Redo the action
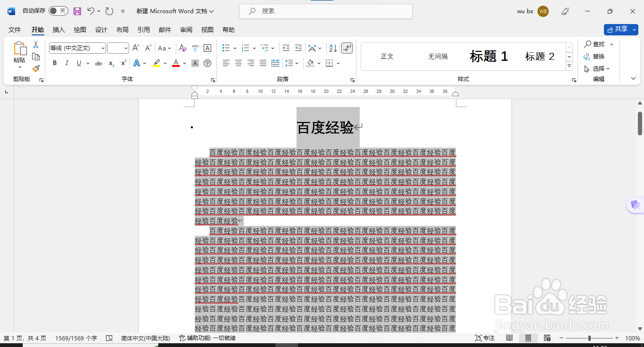This screenshot has width=644, height=347. pos(109,11)
